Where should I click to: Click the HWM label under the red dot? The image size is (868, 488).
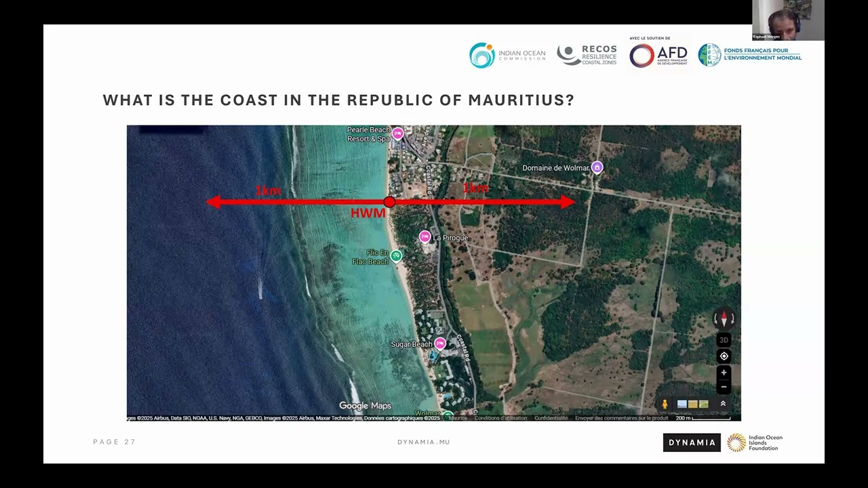pyautogui.click(x=368, y=213)
